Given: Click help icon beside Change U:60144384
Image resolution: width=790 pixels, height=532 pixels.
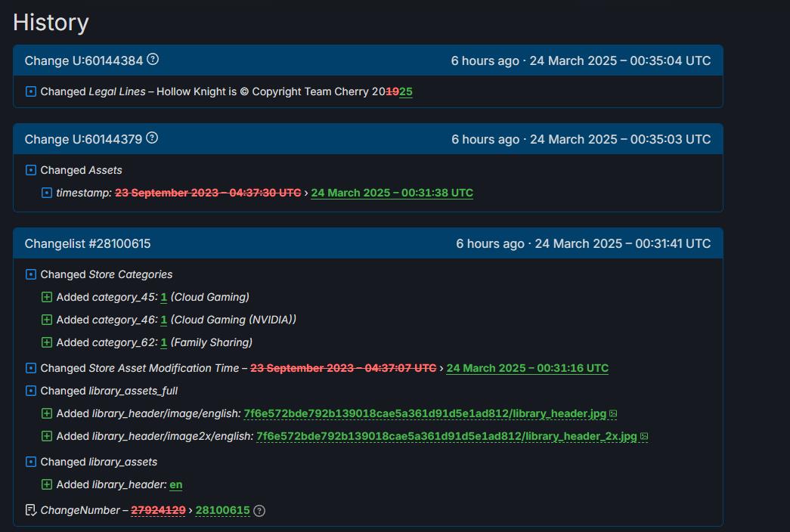Looking at the screenshot, I should (x=153, y=60).
